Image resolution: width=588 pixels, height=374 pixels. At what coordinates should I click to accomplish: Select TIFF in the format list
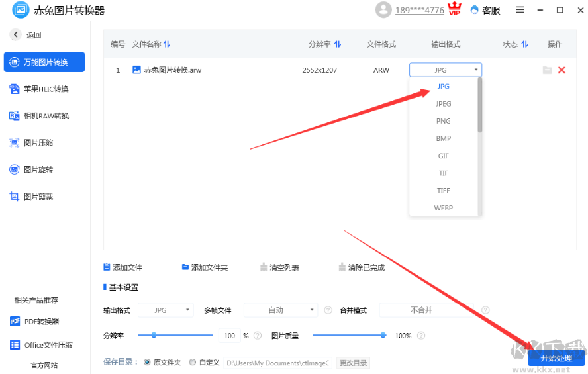(x=443, y=191)
